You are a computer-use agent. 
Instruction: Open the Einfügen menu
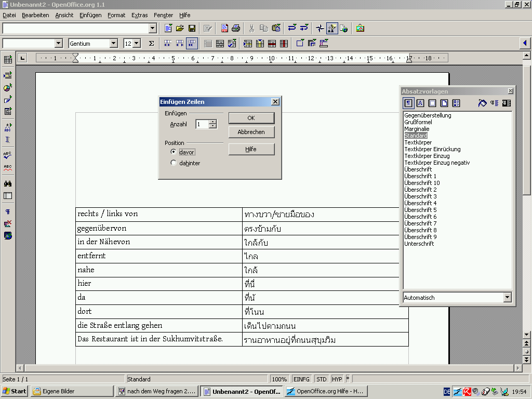[x=90, y=15]
